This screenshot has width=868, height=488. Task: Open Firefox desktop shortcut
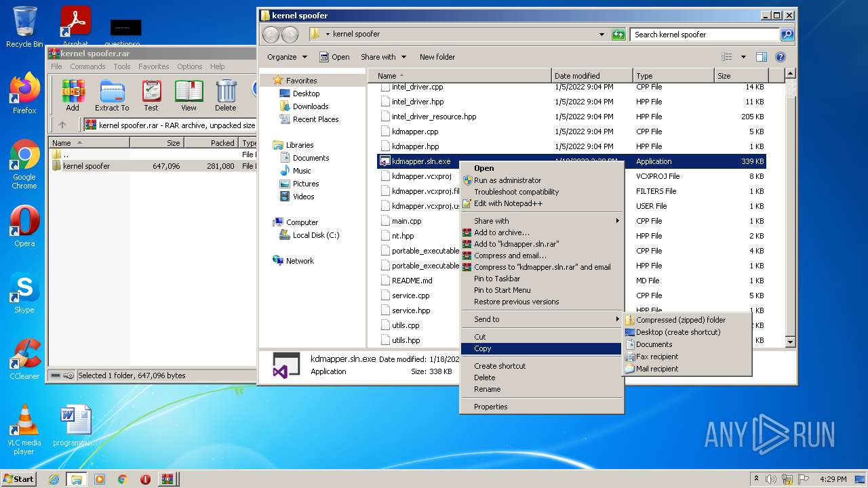click(x=24, y=94)
